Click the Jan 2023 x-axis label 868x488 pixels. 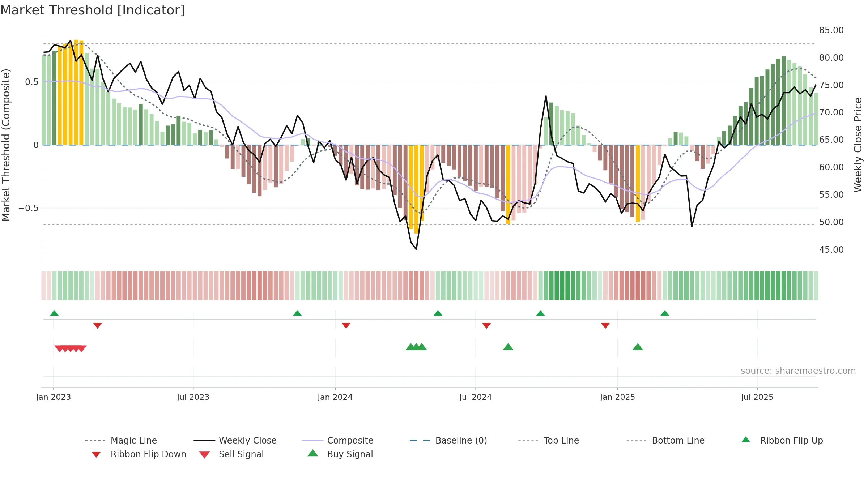pyautogui.click(x=54, y=397)
